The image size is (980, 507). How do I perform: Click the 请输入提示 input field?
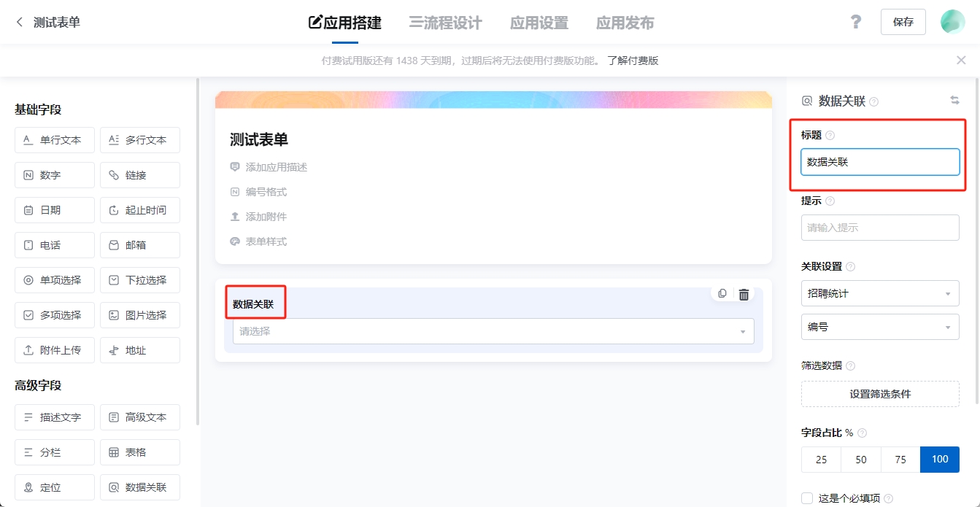click(x=879, y=228)
